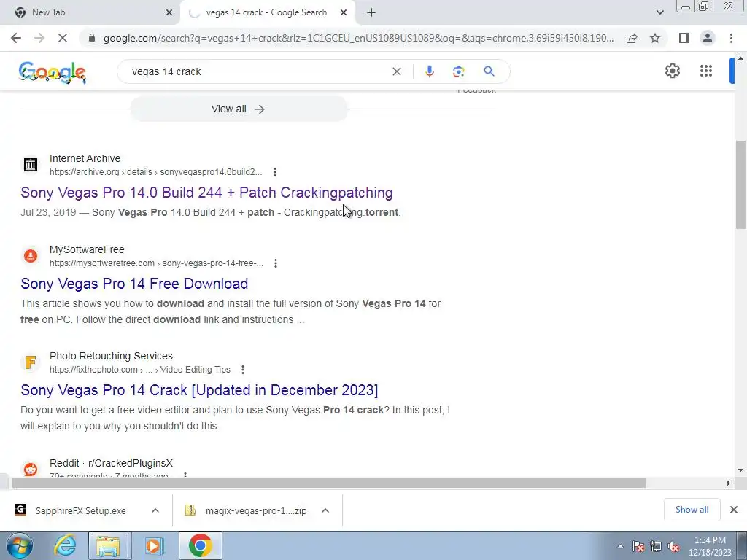This screenshot has height=560, width=747.
Task: Click the Internet Archive site favicon
Action: coord(31,165)
